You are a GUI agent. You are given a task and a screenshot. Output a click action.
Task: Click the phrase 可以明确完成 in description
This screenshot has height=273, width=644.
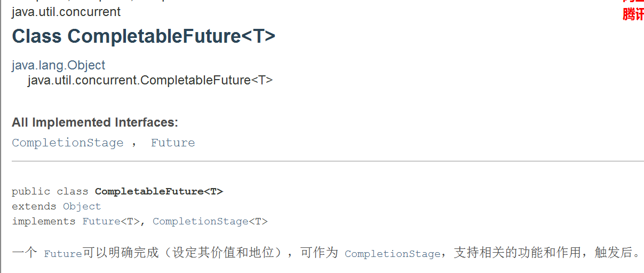point(121,253)
